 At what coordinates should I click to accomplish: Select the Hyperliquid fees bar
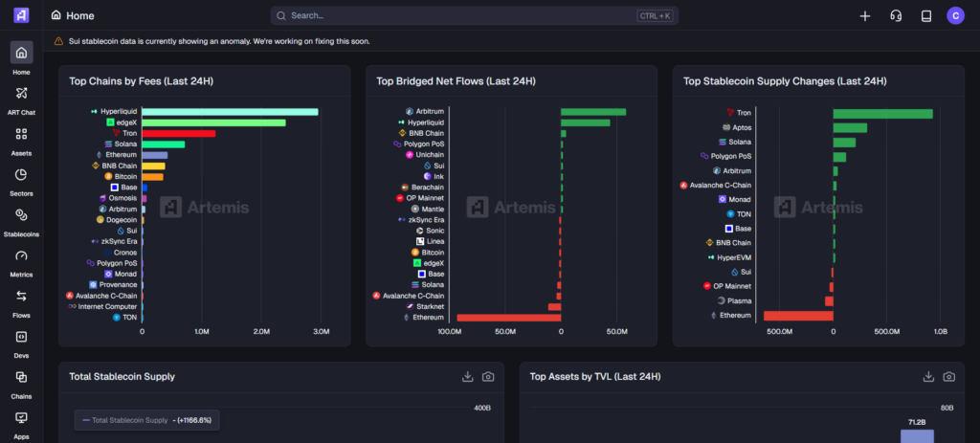[231, 112]
